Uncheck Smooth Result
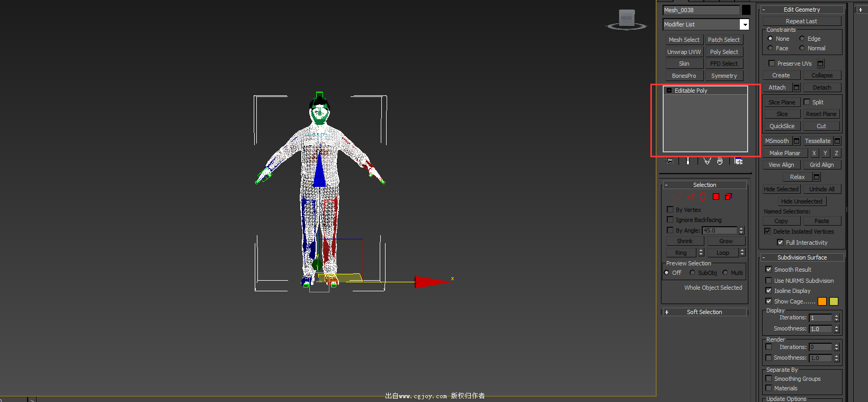Viewport: 868px width, 402px height. click(x=768, y=270)
